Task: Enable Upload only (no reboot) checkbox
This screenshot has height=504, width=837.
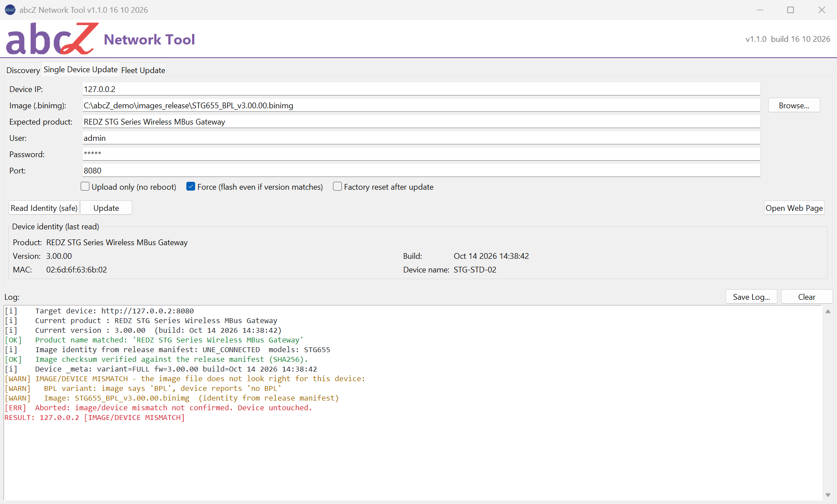Action: 85,187
